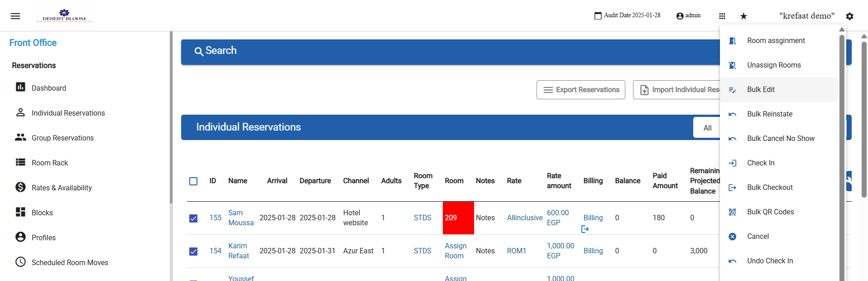Screen dimensions: 868x281
Task: Choose Bulk Checkout menu item
Action: (779, 188)
